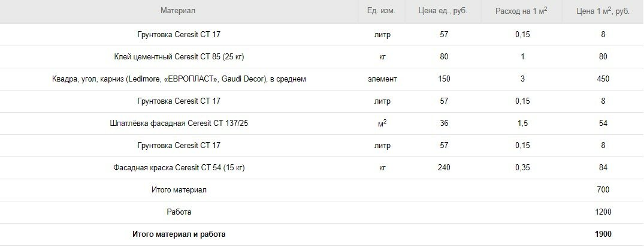Select the unit price value 36
The height and width of the screenshot is (247, 644).
[443, 123]
